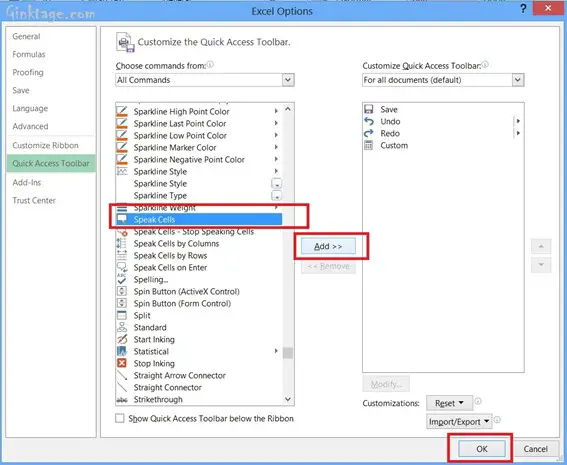Switch to the Customize Ribbon category

point(45,145)
